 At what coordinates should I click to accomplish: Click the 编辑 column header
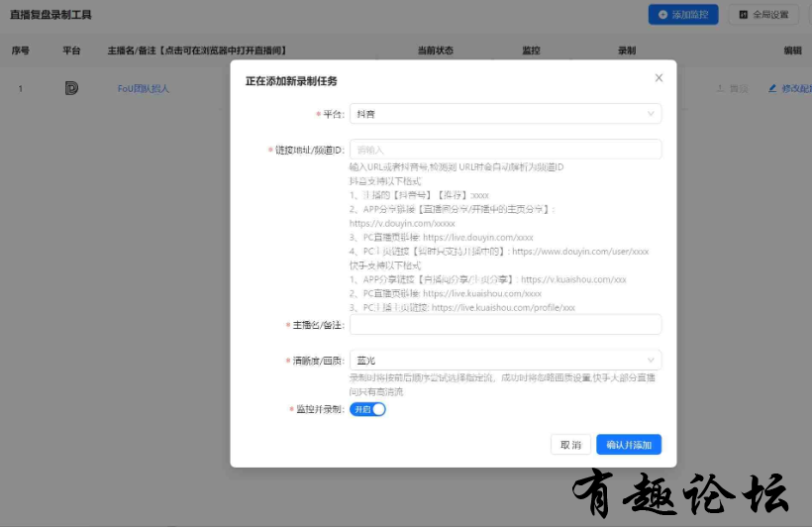(793, 51)
